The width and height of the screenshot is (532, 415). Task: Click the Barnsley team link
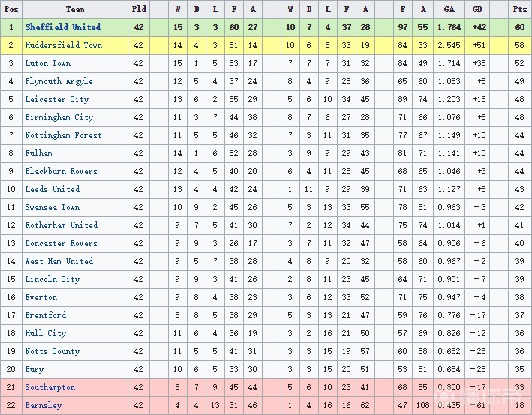[x=43, y=405]
